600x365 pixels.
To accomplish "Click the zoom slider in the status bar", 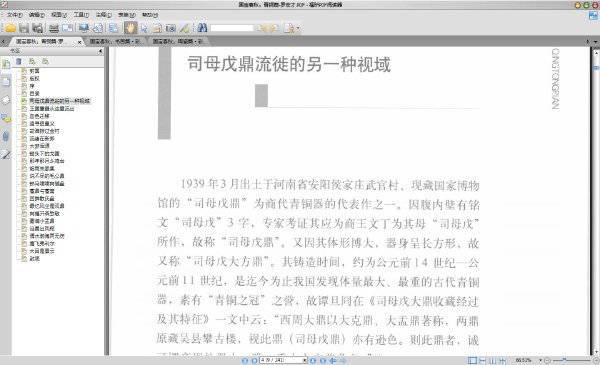I will (572, 360).
